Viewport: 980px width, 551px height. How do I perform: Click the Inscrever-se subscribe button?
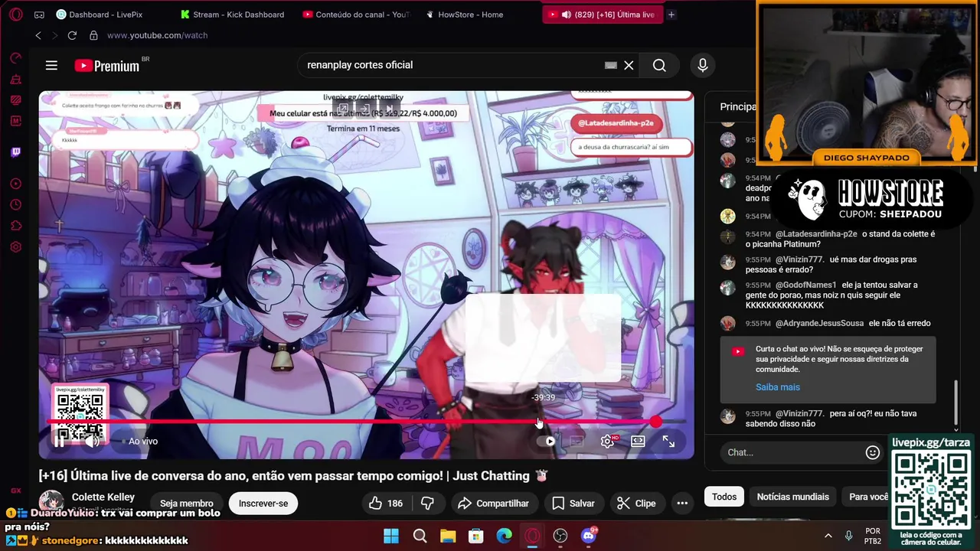click(x=263, y=503)
